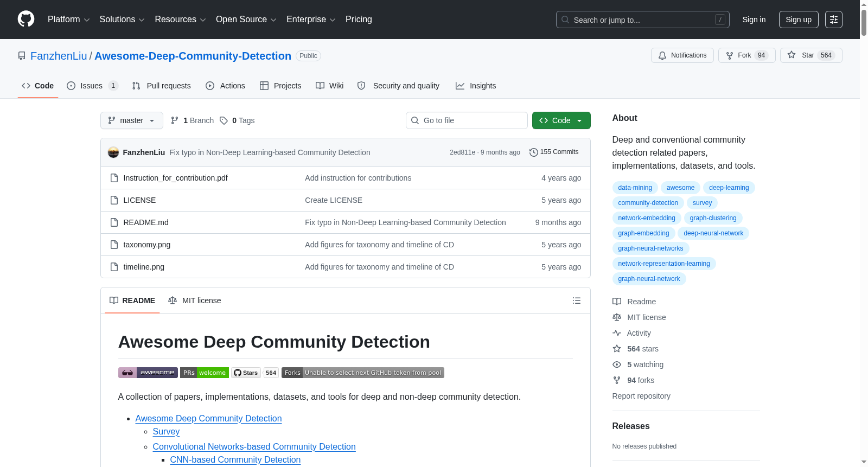
Task: Click the graph-clustering topic tag
Action: [713, 218]
